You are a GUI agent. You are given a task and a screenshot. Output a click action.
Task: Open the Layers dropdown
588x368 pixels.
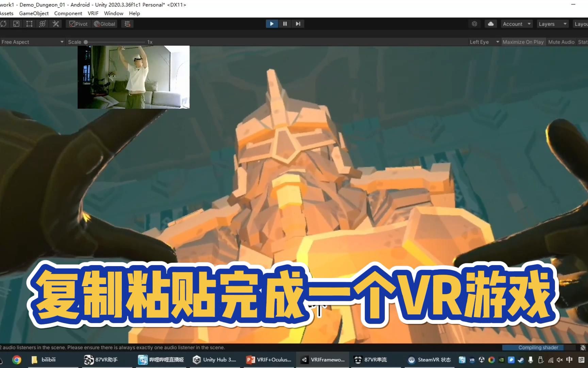coord(552,24)
